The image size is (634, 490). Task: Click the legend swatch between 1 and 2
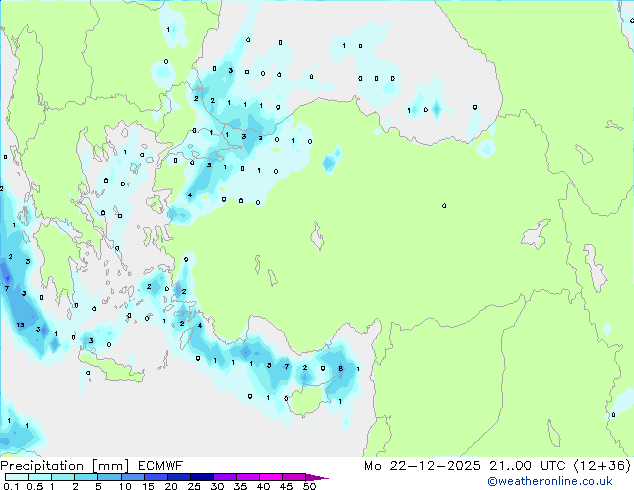point(63,477)
